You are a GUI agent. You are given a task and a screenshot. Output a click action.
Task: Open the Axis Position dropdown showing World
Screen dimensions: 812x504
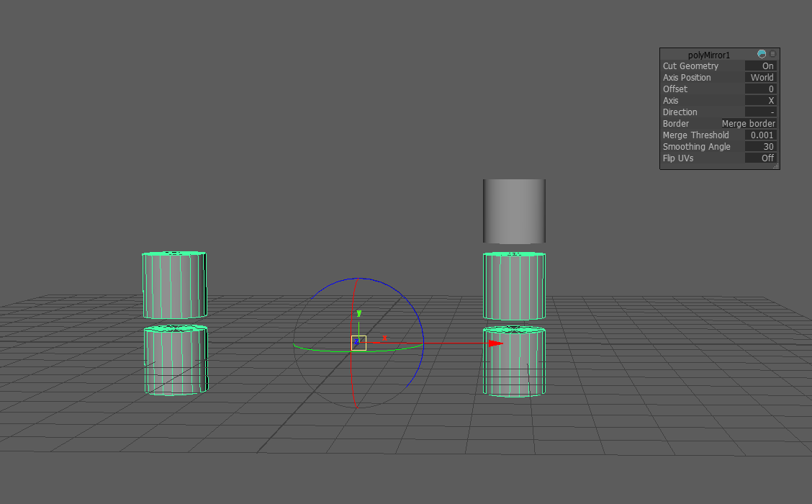pos(761,77)
